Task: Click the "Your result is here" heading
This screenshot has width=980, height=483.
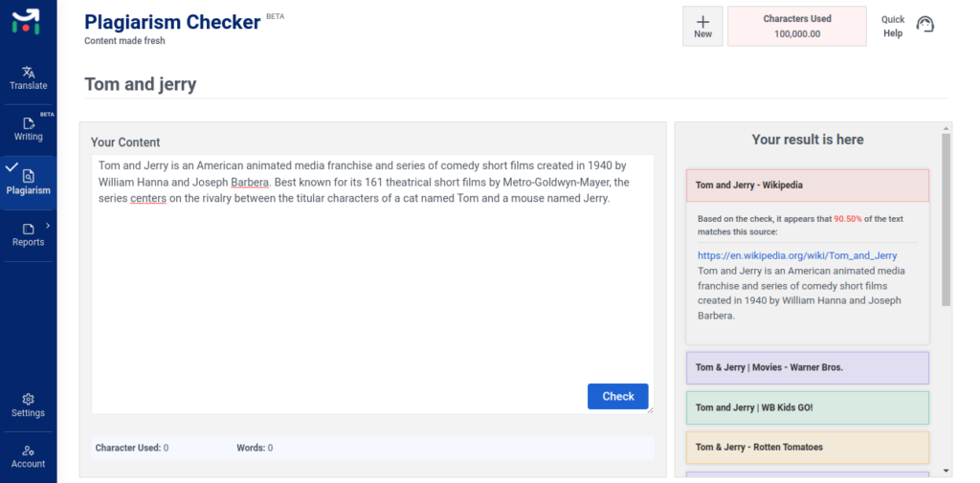Action: pyautogui.click(x=808, y=140)
